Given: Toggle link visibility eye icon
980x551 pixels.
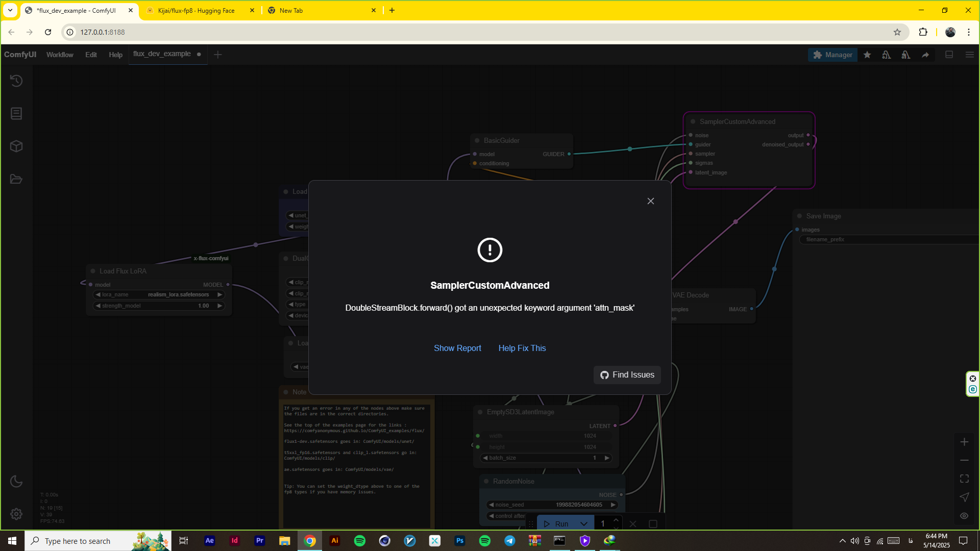Looking at the screenshot, I should [x=964, y=516].
